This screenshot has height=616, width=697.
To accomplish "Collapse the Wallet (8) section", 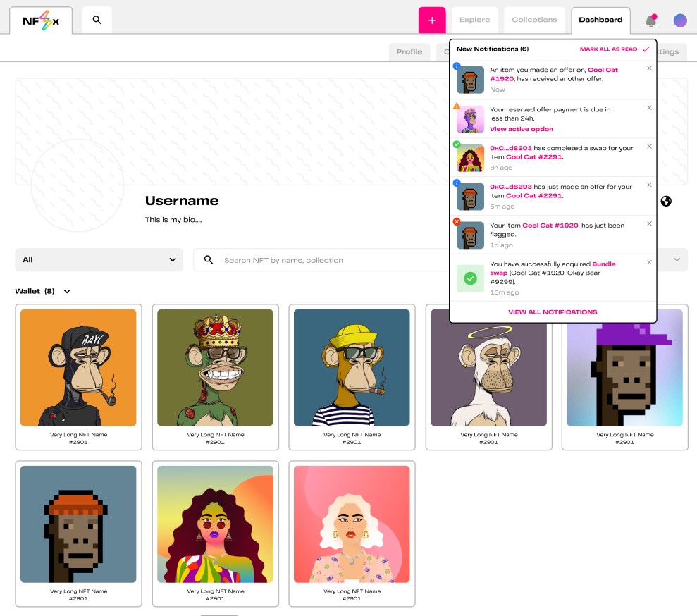I will coord(67,292).
